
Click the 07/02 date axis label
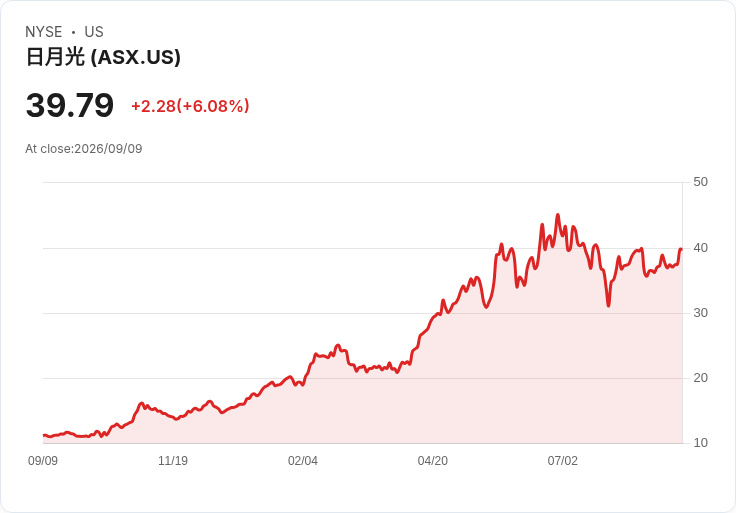pos(563,460)
